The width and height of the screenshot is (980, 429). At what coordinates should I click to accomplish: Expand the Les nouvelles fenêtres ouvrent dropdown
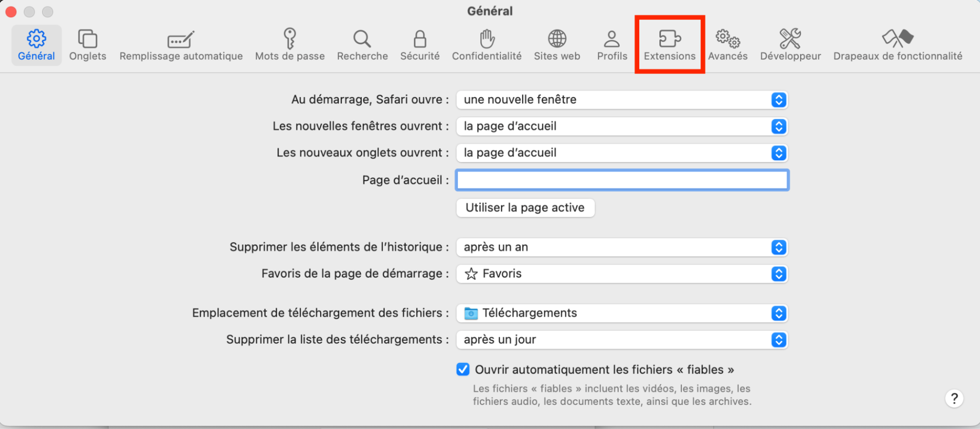click(x=622, y=126)
